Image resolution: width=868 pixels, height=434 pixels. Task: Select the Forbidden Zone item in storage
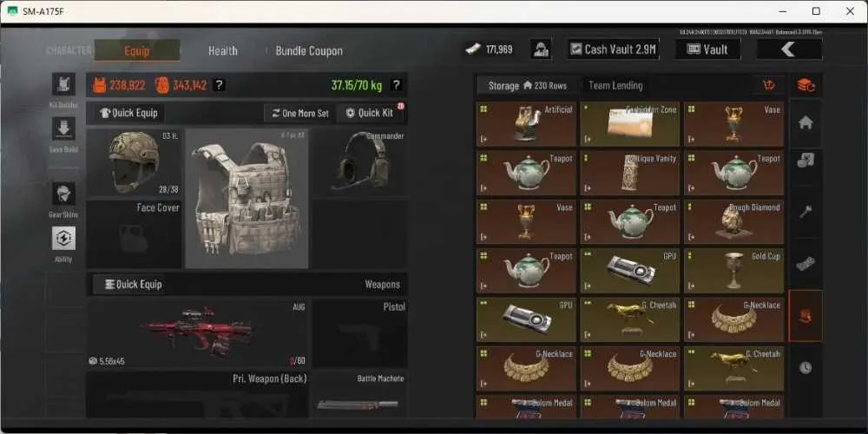[x=630, y=124]
